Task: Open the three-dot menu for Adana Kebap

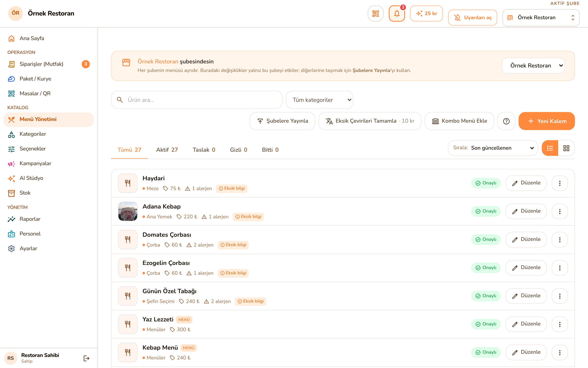Action: point(560,212)
